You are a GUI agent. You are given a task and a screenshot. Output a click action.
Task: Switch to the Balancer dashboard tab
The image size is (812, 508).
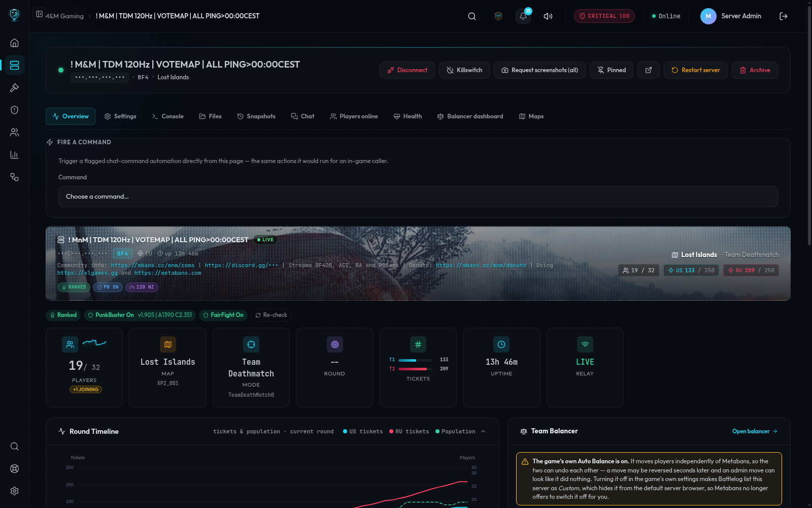470,116
